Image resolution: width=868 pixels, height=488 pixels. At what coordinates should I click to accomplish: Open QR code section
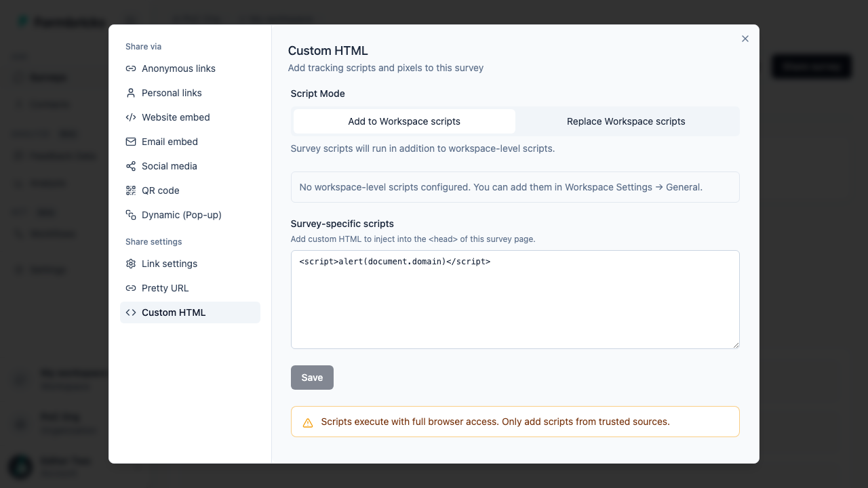coord(190,190)
